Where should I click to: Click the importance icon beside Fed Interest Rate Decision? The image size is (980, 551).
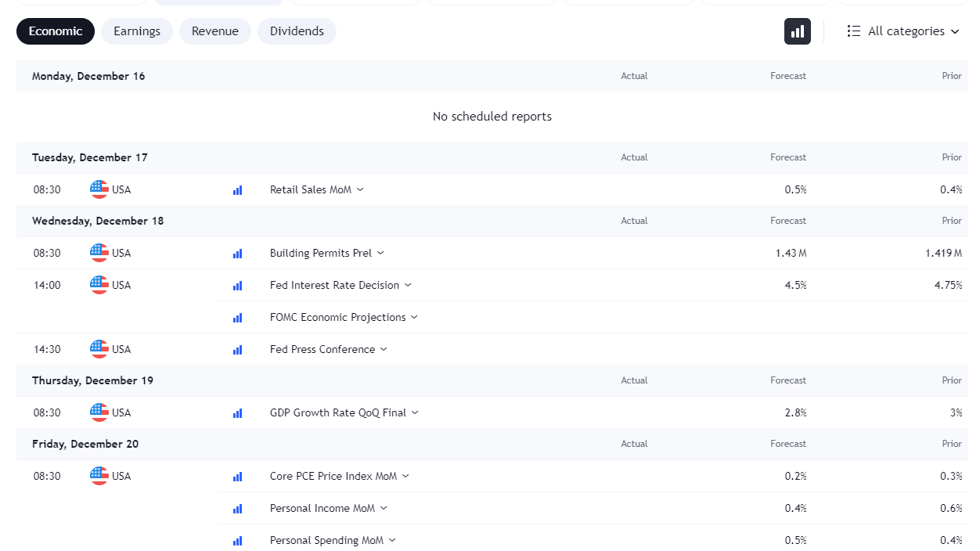(x=237, y=286)
